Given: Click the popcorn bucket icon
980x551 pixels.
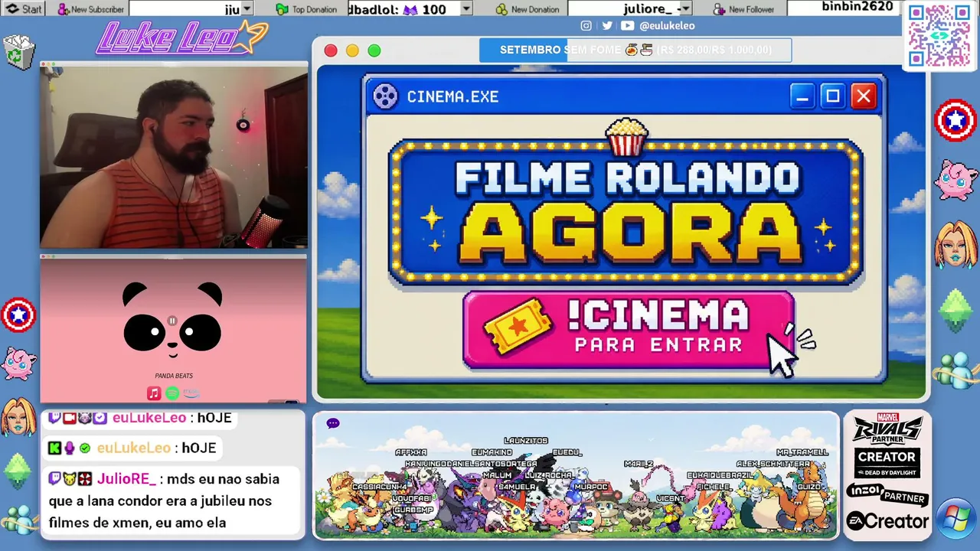Looking at the screenshot, I should [x=626, y=137].
